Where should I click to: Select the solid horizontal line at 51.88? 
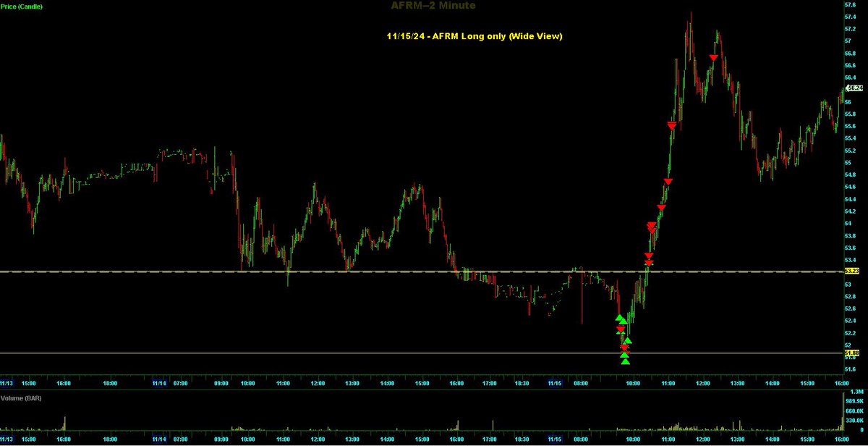[422, 353]
